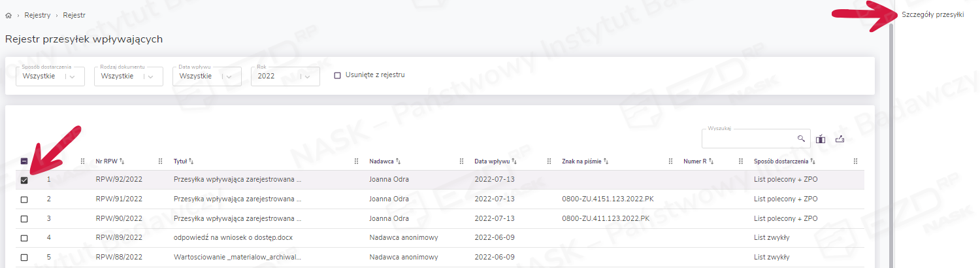This screenshot has width=980, height=268.
Task: Click the column visibility icon beside search
Action: pos(821,139)
